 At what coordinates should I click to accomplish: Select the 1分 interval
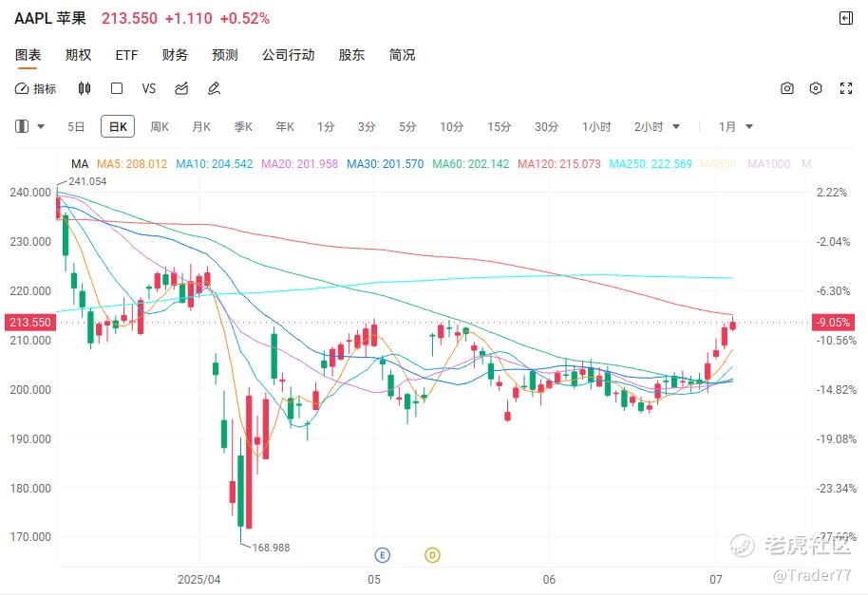coord(326,126)
